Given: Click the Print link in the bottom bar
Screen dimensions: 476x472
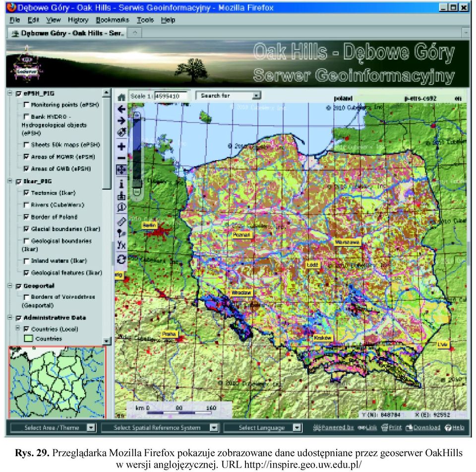Looking at the screenshot, I should [391, 428].
